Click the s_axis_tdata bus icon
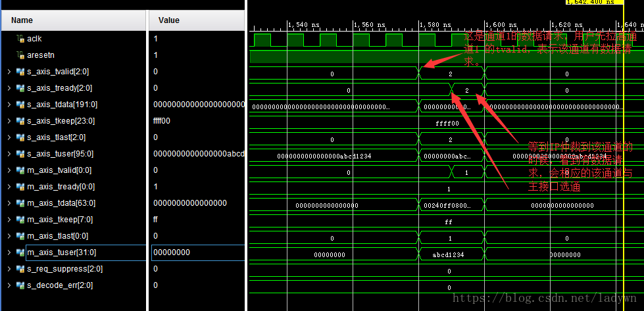 20,105
